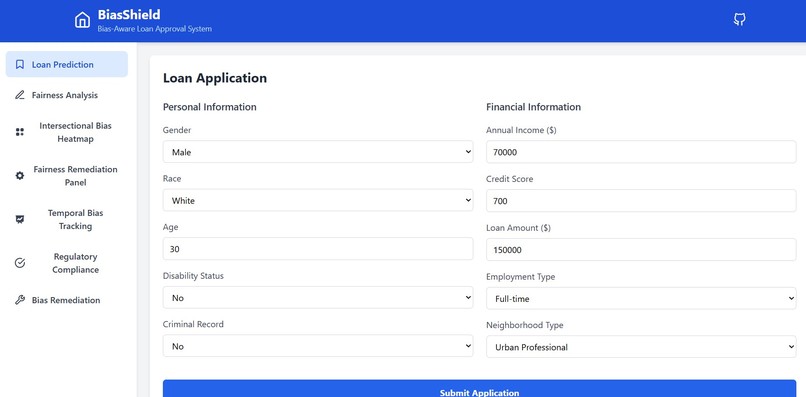Click the Race field label
806x397 pixels.
point(172,178)
